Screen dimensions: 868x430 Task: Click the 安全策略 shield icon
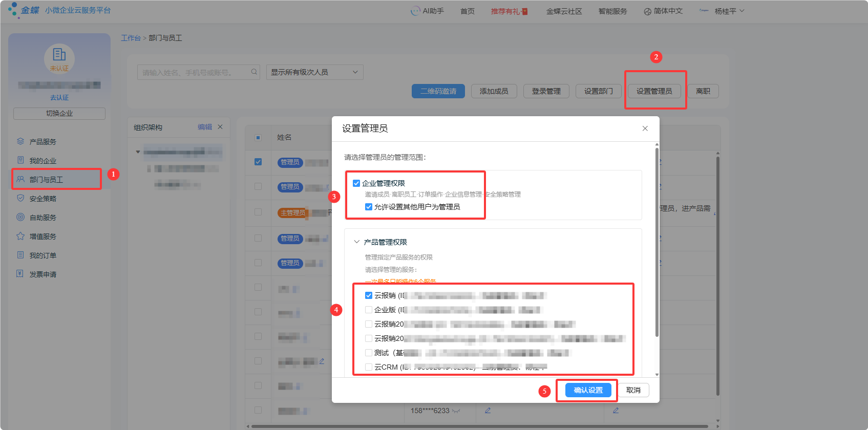(x=20, y=198)
